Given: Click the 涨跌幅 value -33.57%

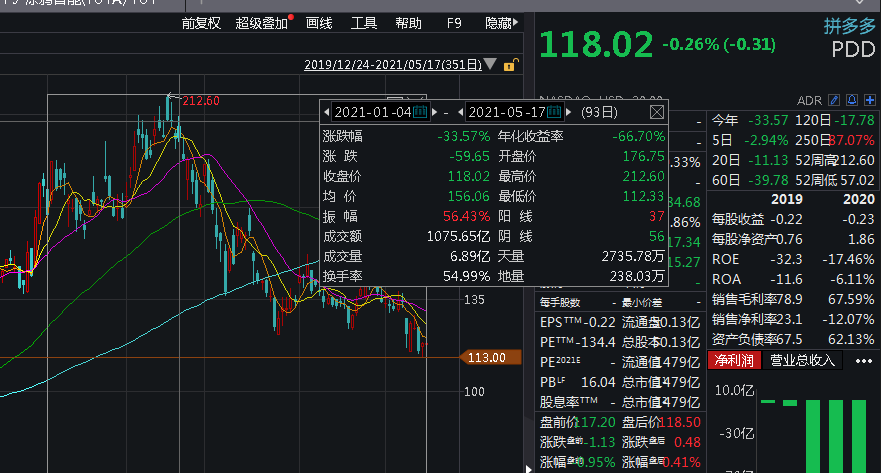Looking at the screenshot, I should coord(464,136).
